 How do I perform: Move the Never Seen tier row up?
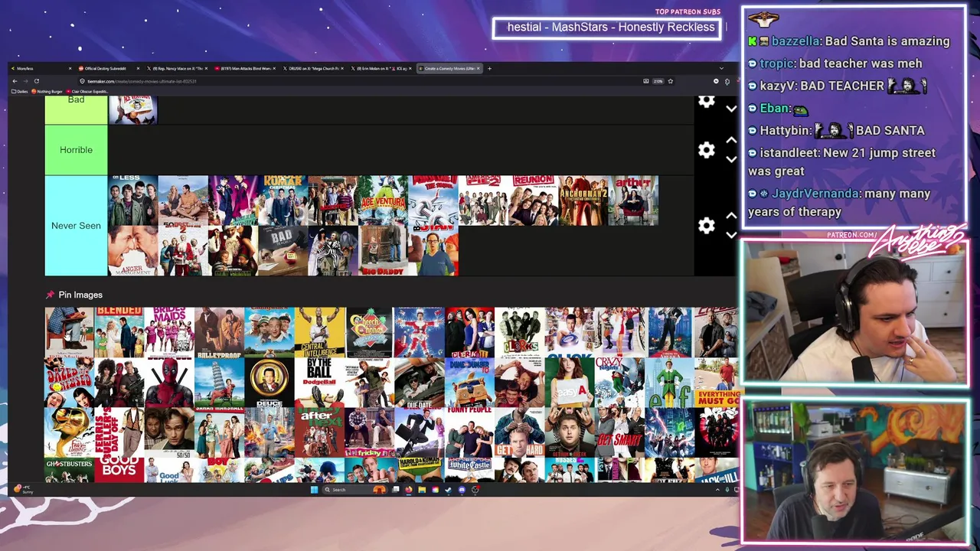tap(731, 217)
